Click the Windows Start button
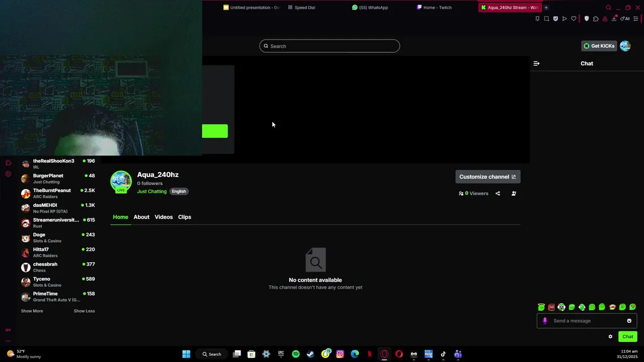The image size is (644, 362). 186,354
